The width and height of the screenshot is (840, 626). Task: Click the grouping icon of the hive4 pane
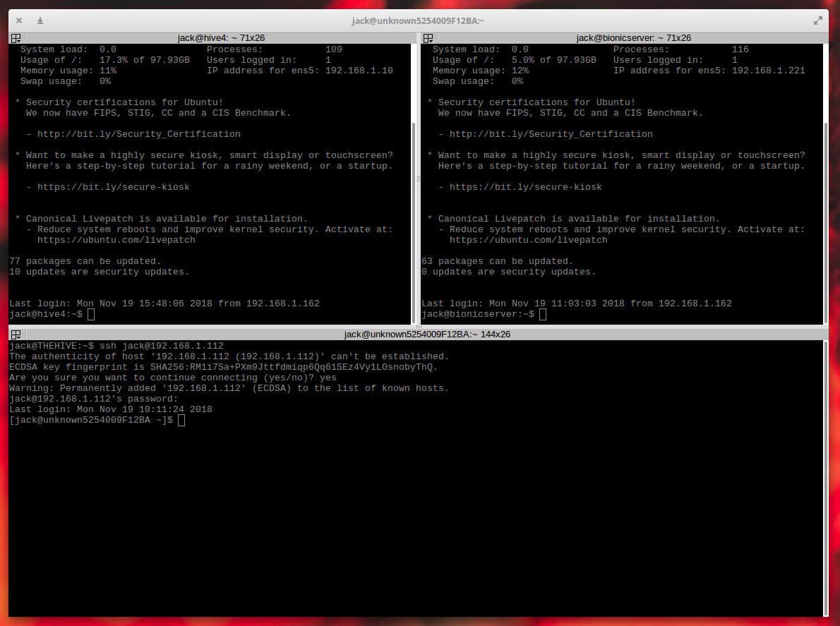16,38
